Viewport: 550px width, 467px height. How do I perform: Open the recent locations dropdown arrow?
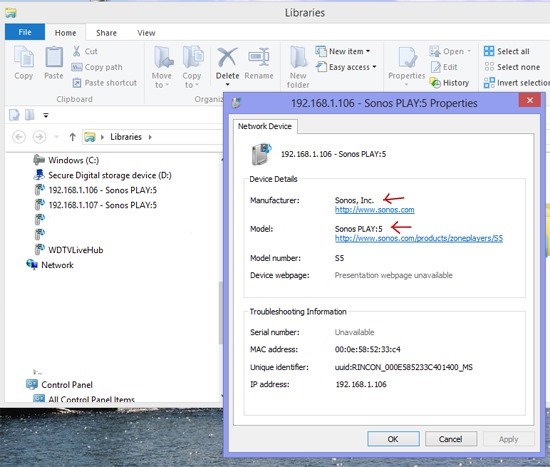56,137
